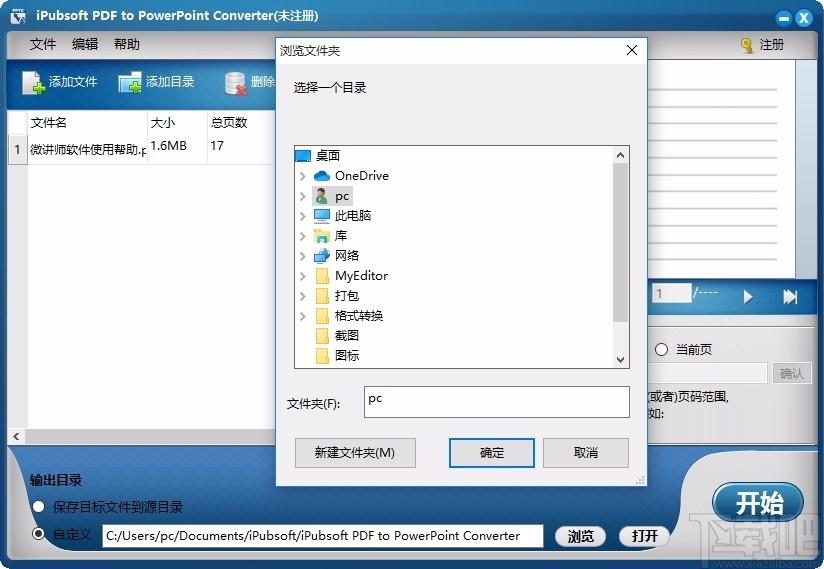Select the MyEditor folder icon

[322, 276]
